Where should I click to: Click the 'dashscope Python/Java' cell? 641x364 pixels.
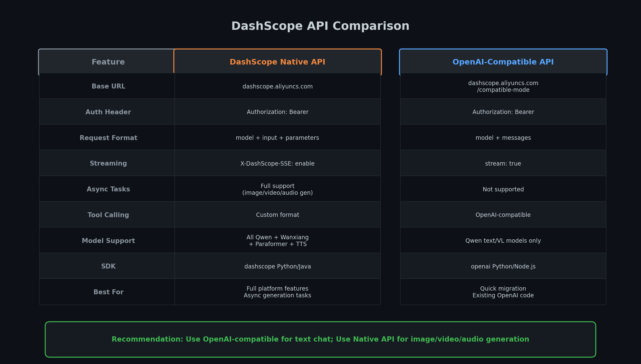point(277,267)
